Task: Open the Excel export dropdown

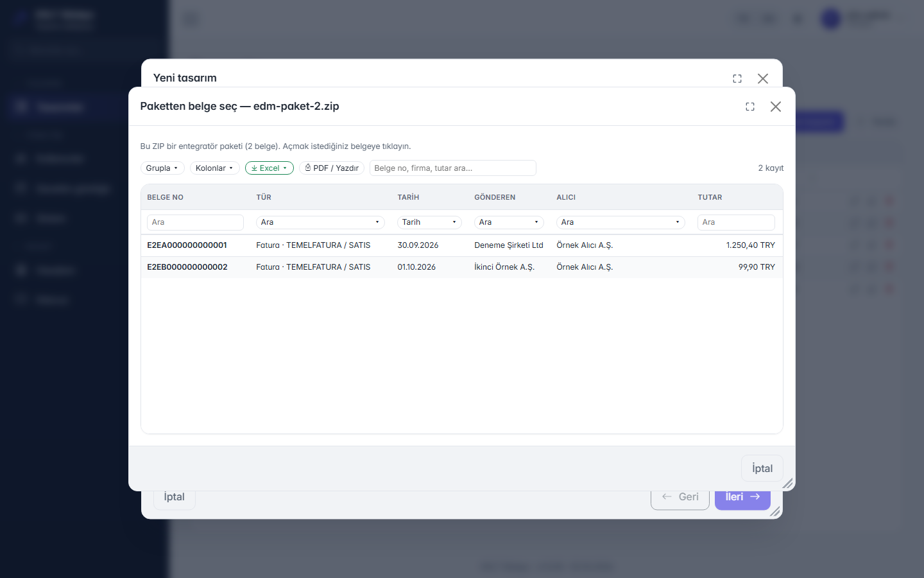Action: [x=269, y=168]
